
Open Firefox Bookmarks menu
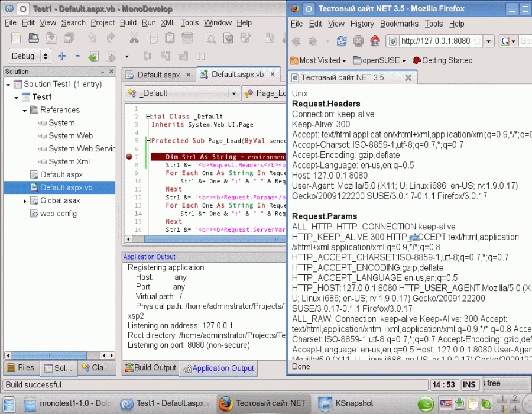coord(399,24)
